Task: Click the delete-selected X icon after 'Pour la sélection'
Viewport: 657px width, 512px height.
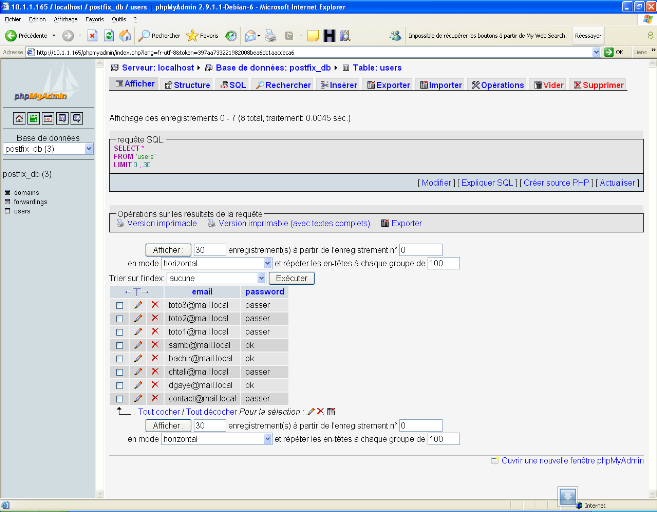Action: pos(321,411)
